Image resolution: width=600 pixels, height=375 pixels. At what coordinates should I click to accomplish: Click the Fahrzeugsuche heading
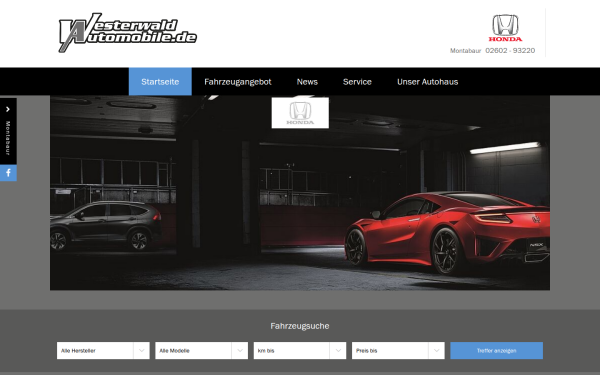pyautogui.click(x=300, y=326)
